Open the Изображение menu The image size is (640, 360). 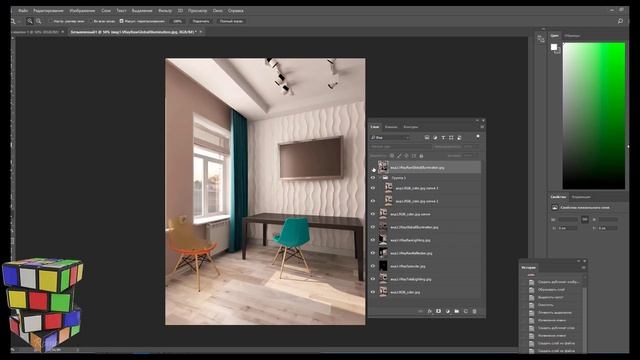click(x=82, y=11)
